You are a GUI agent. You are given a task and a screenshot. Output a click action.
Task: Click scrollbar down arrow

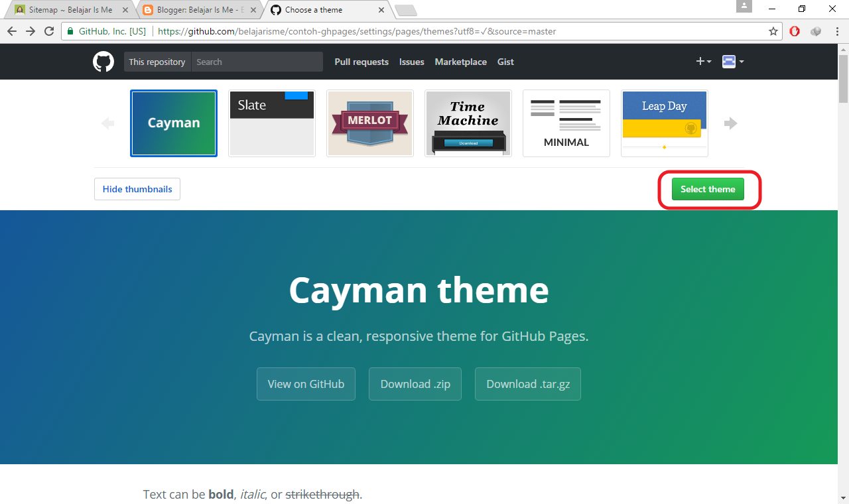(843, 498)
